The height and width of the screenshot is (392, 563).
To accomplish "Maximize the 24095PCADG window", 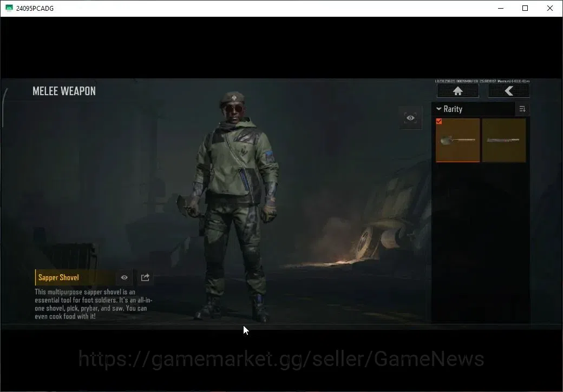I will tap(525, 8).
